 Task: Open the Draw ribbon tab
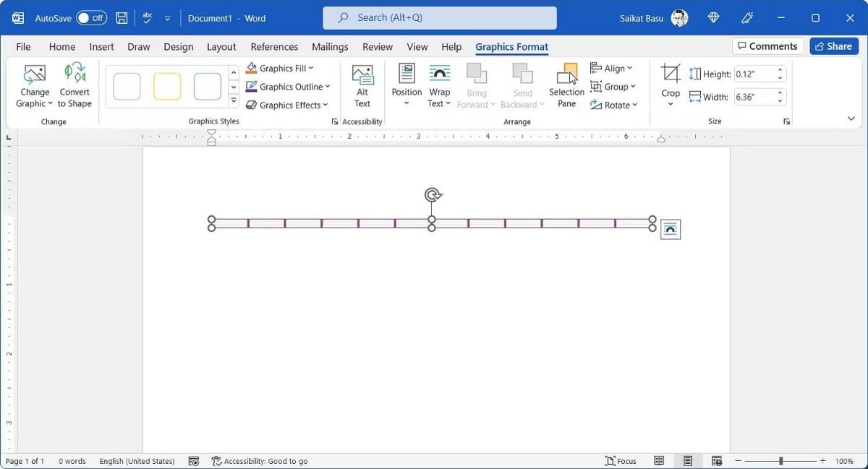[138, 46]
